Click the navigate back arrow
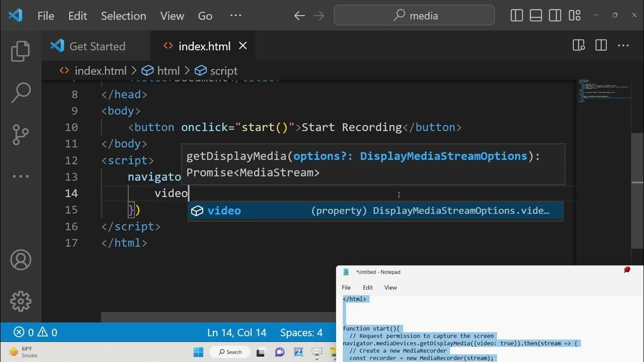 click(x=299, y=16)
